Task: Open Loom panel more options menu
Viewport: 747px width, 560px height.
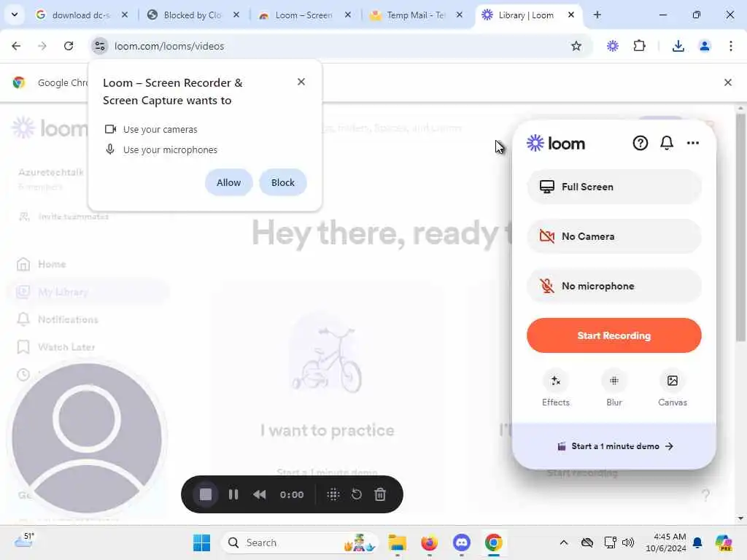Action: (x=693, y=143)
